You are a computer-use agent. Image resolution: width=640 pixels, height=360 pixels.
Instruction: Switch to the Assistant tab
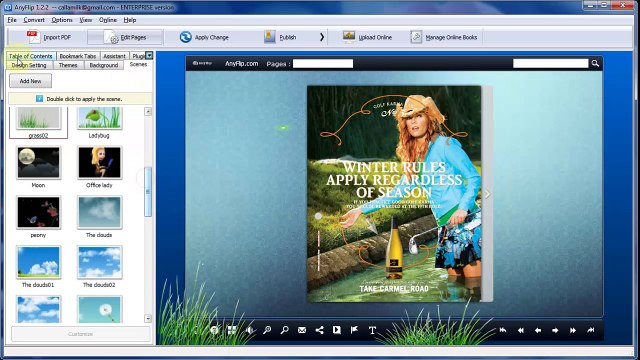point(114,56)
